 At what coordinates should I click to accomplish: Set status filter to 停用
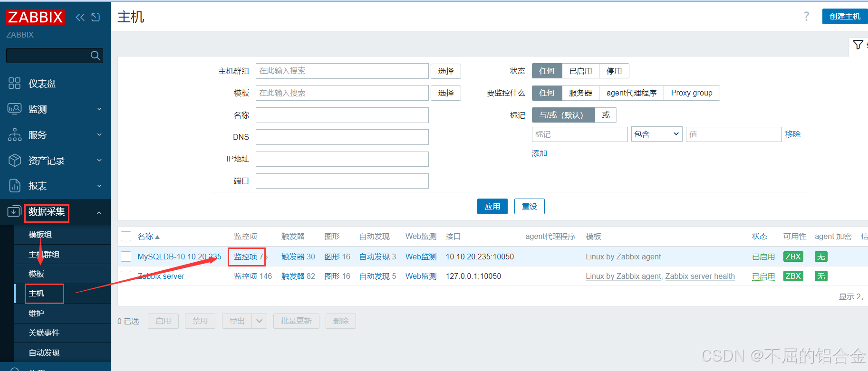tap(614, 71)
